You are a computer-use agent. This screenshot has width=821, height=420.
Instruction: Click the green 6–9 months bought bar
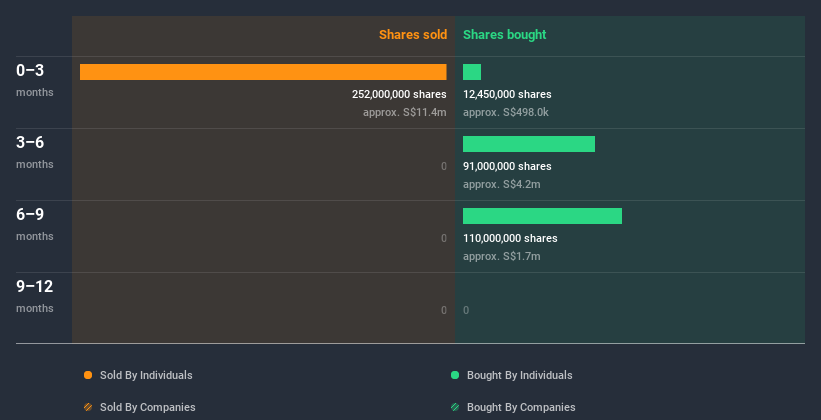coord(542,216)
